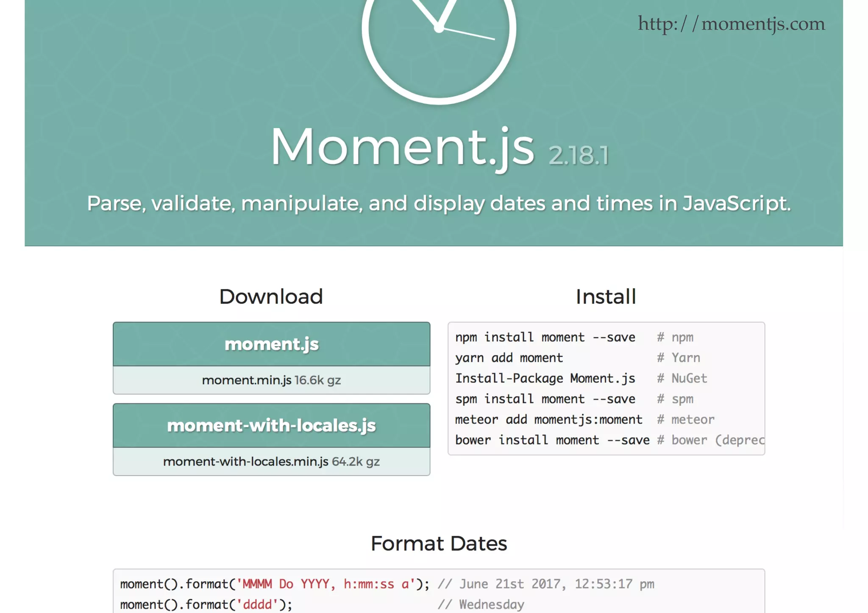Viewport: 868px width, 613px height.
Task: Click the moment().format('dddd') code line
Action: pyautogui.click(x=206, y=605)
